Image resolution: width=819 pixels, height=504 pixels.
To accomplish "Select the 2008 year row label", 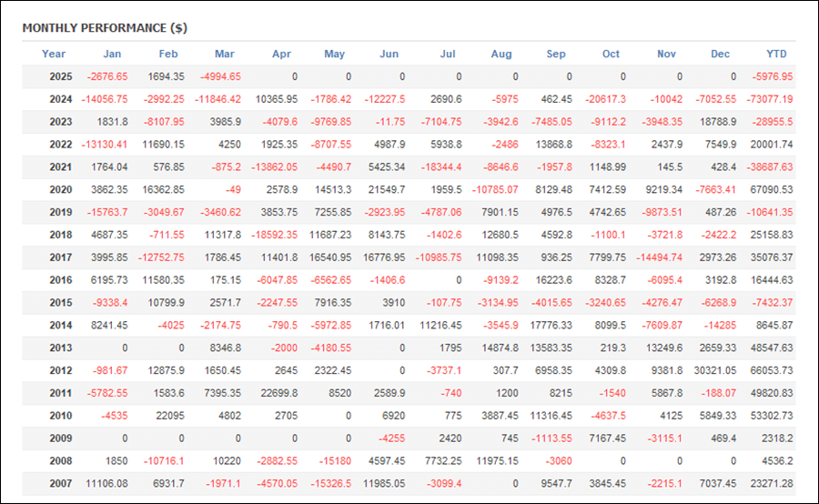I will click(61, 461).
